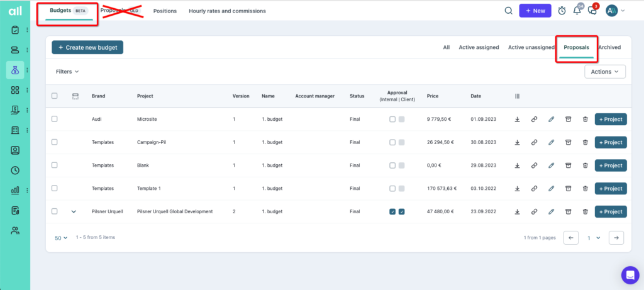Show the Archived tab

(609, 47)
